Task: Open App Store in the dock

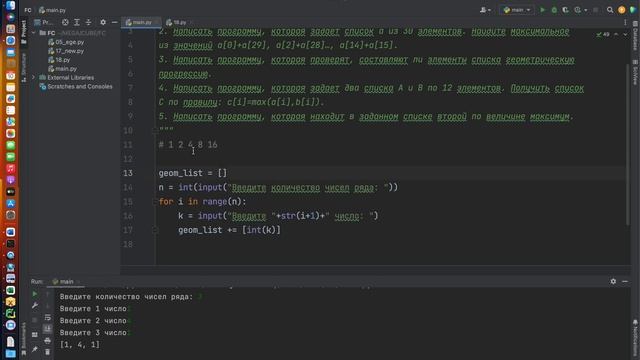Action: pos(11,203)
